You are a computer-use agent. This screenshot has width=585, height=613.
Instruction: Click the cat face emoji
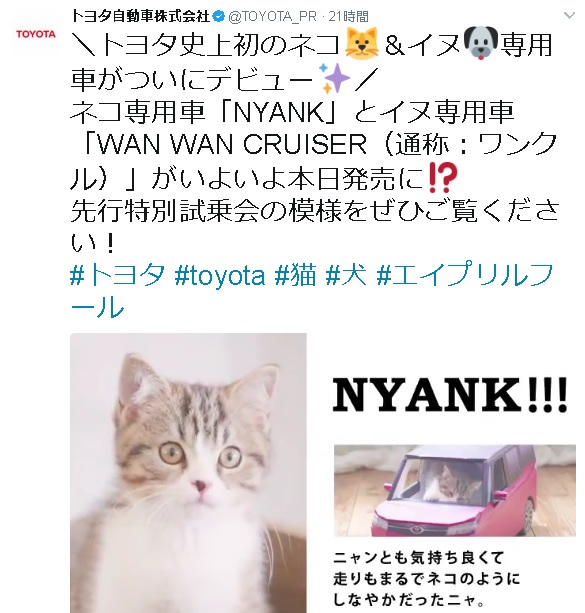tap(362, 44)
